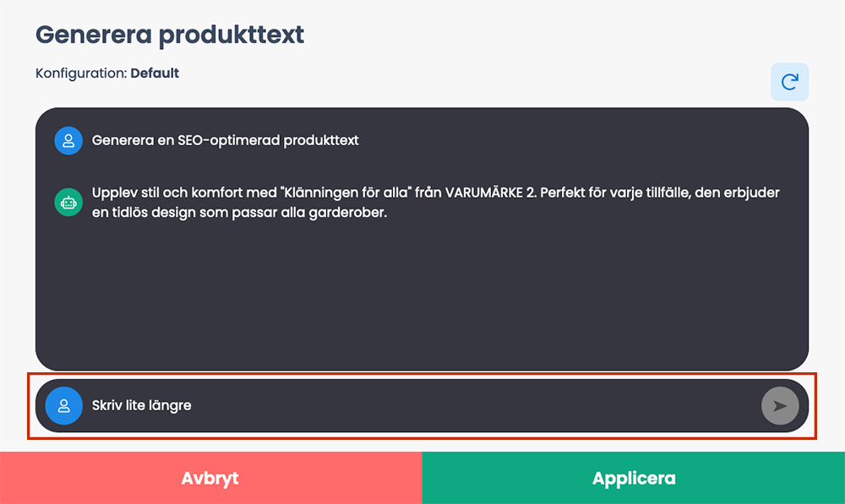Click the generated reply starting 'Upplev stil och komfort'
The height and width of the screenshot is (504, 845).
(x=435, y=203)
